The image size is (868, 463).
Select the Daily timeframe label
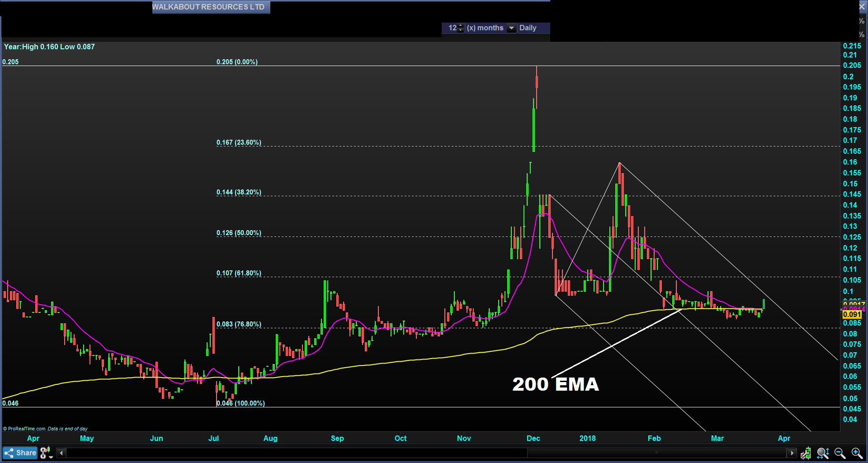528,28
